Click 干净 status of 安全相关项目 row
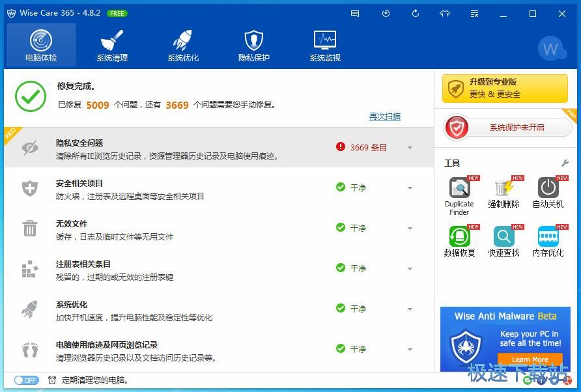581x392 pixels. click(351, 188)
